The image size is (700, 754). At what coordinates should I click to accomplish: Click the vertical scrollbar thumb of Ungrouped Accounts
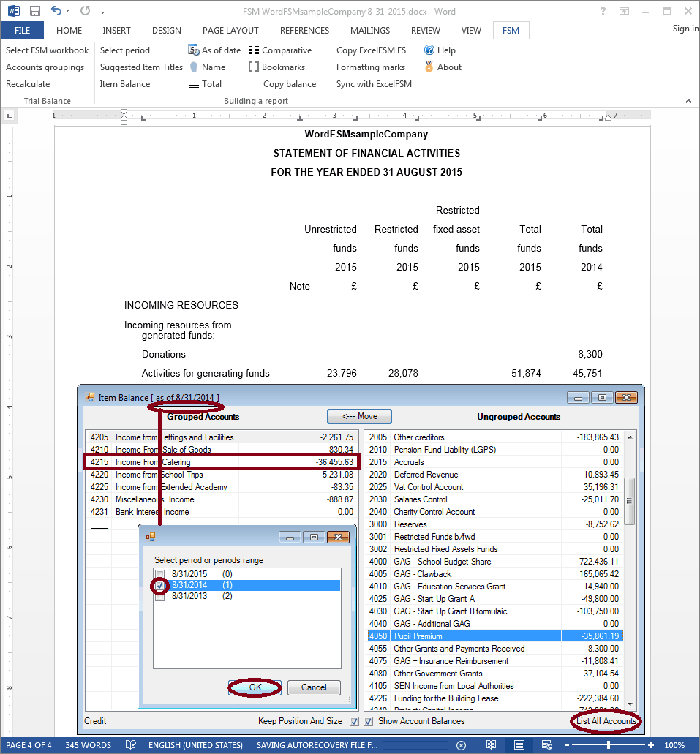[x=630, y=501]
